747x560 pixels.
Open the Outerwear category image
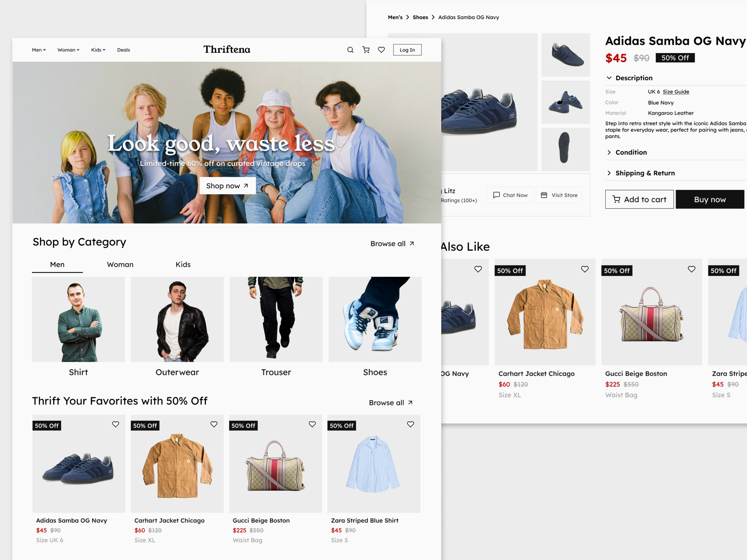pyautogui.click(x=177, y=319)
